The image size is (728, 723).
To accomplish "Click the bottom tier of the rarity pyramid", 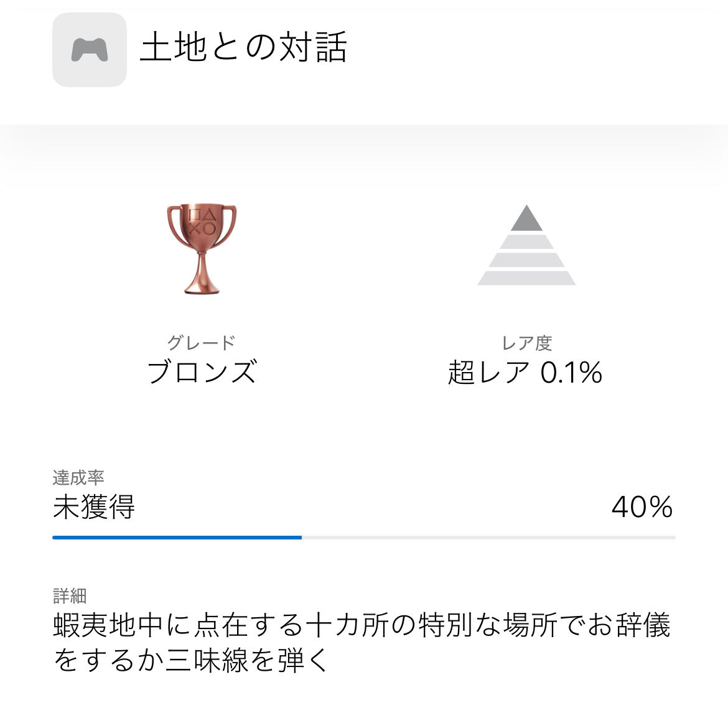I will coord(526,278).
